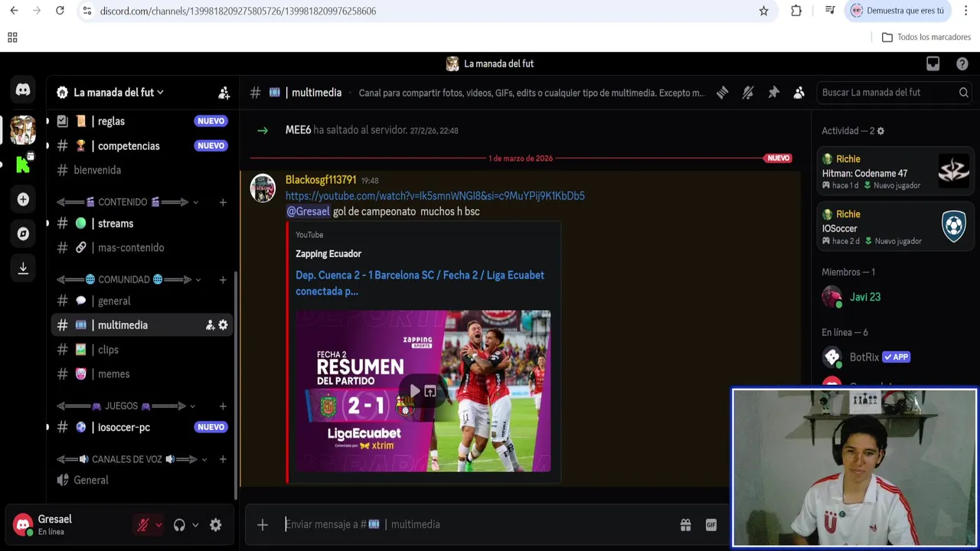Click Blackosgf113791 username

321,180
